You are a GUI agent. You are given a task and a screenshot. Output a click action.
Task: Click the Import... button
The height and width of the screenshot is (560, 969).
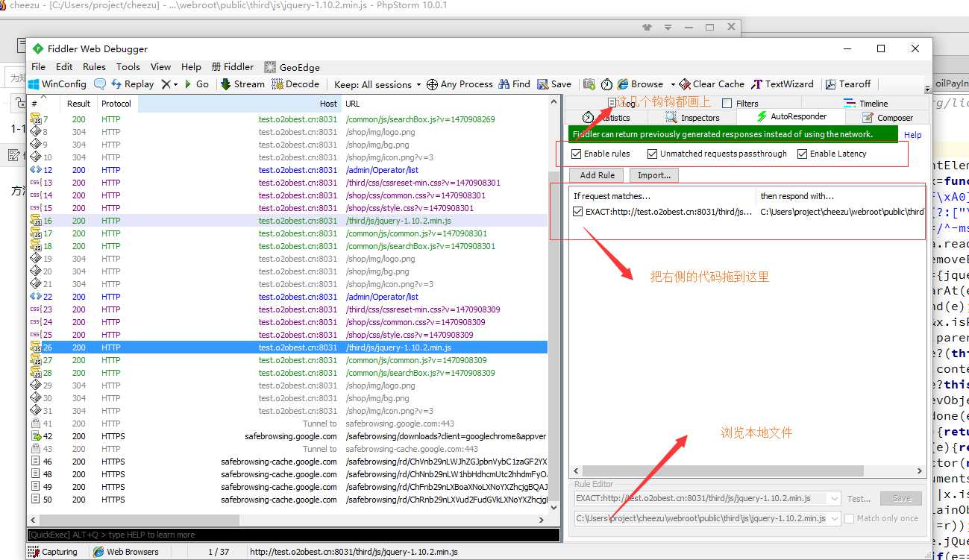(x=654, y=175)
